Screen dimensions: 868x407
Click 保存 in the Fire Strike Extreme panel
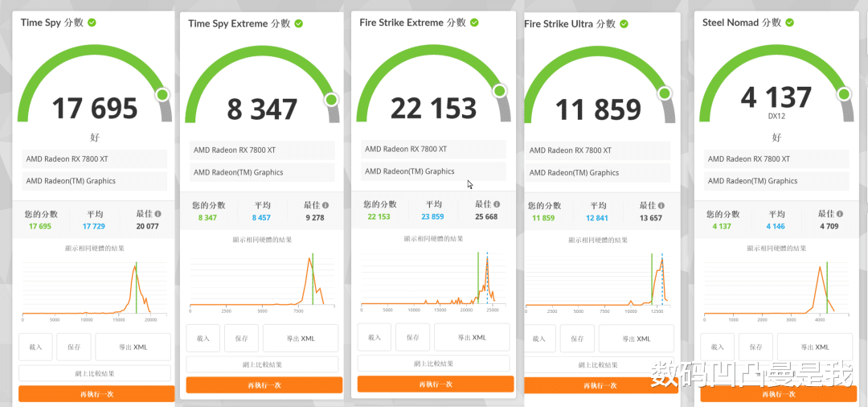click(x=413, y=337)
